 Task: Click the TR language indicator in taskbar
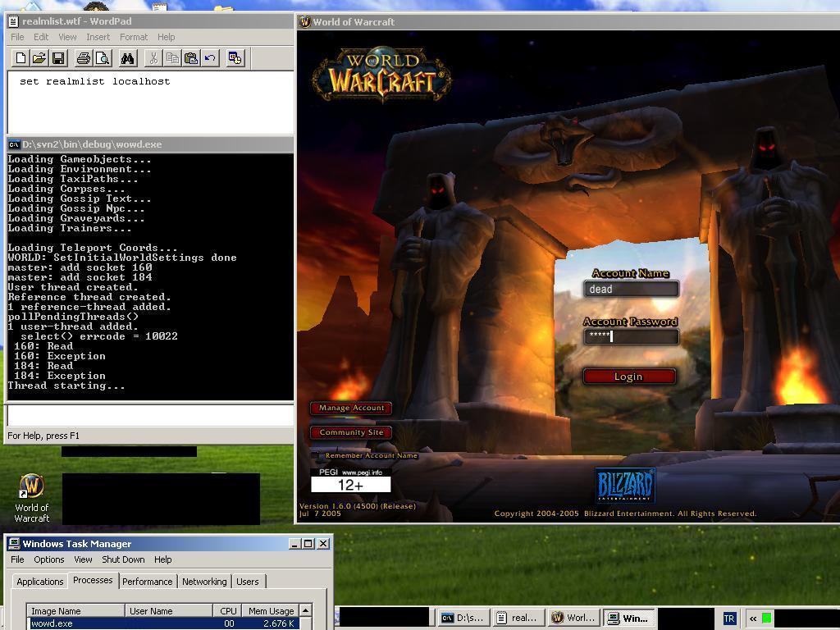pyautogui.click(x=729, y=619)
